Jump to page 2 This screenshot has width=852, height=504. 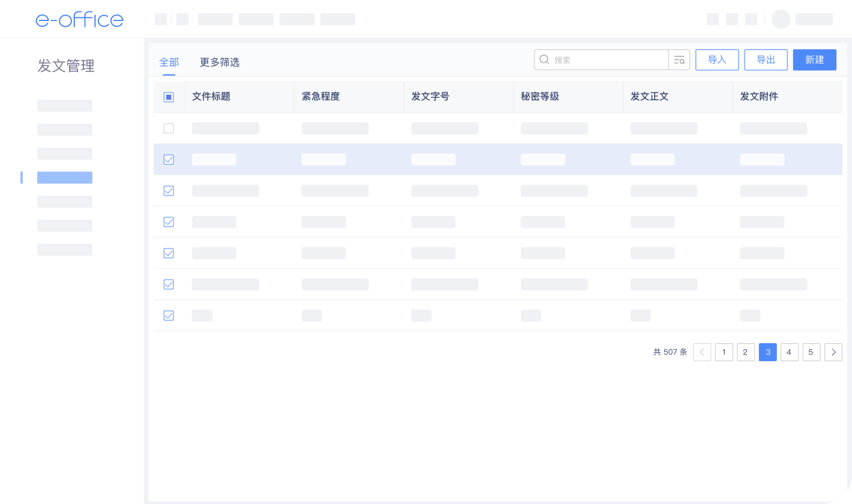tap(746, 352)
